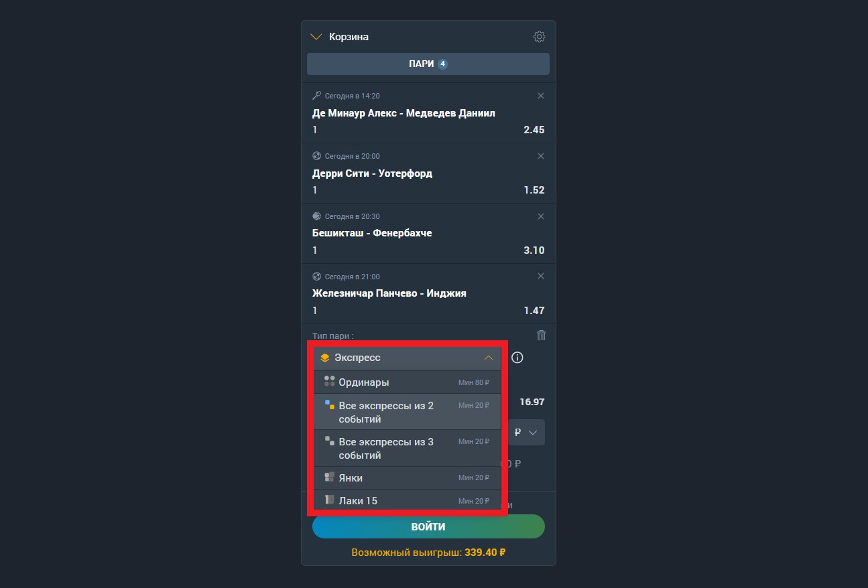Open bet type info icon
868x588 pixels.
517,358
